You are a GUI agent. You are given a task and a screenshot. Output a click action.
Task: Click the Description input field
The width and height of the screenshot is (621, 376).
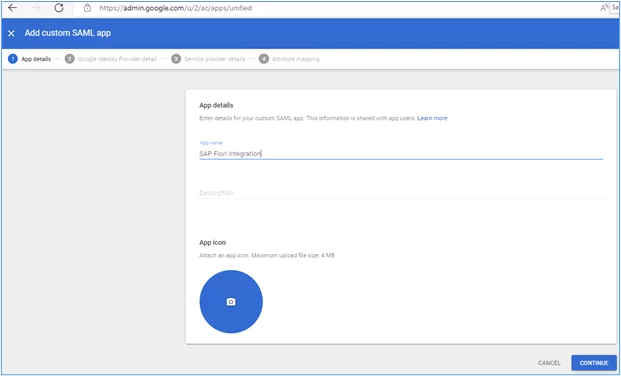[x=401, y=193]
